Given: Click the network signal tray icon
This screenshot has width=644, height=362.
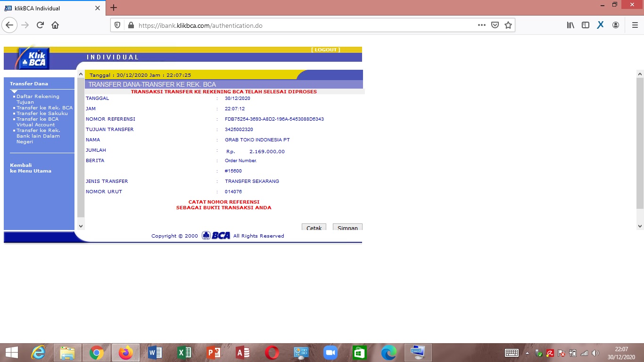Looking at the screenshot, I should pyautogui.click(x=584, y=353).
